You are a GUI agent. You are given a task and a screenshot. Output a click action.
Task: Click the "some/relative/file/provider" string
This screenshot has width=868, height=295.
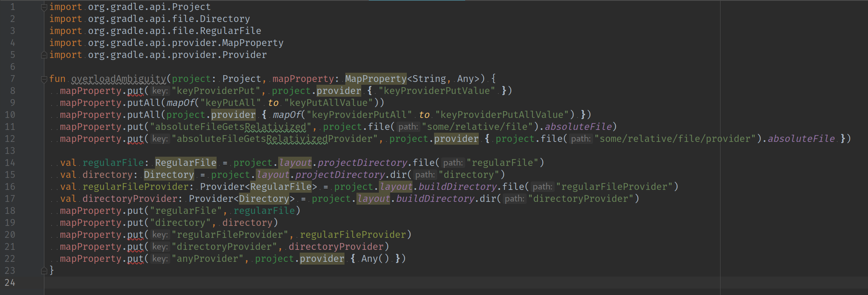675,139
